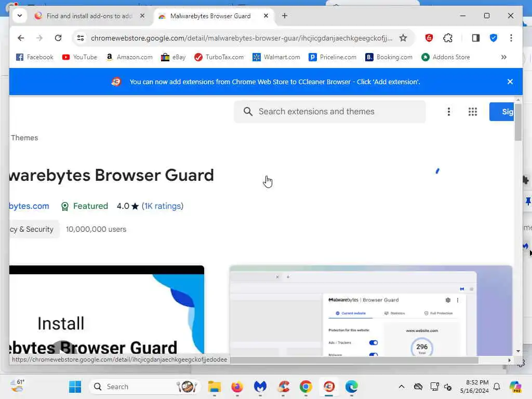Open the 1K ratings link
This screenshot has height=399, width=532.
pyautogui.click(x=163, y=206)
